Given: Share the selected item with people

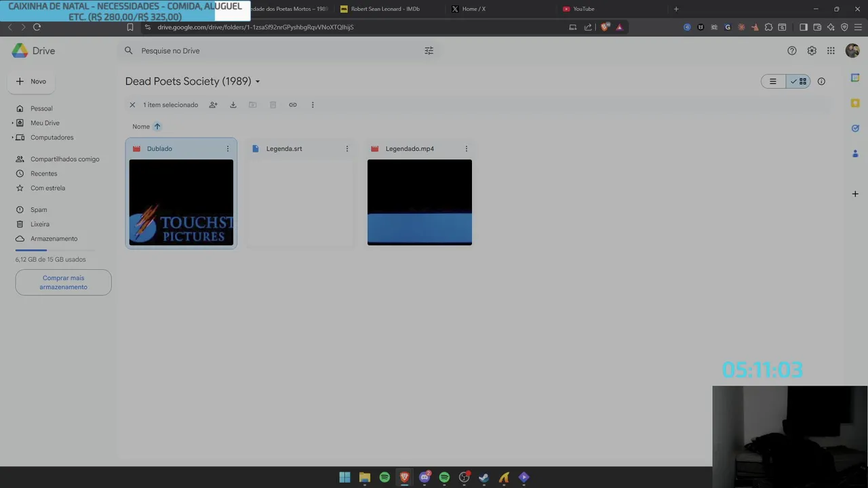Looking at the screenshot, I should tap(214, 105).
